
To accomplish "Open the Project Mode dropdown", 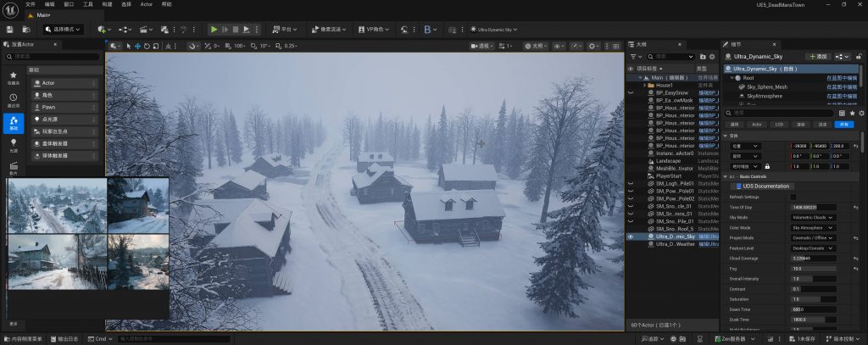I will point(814,237).
